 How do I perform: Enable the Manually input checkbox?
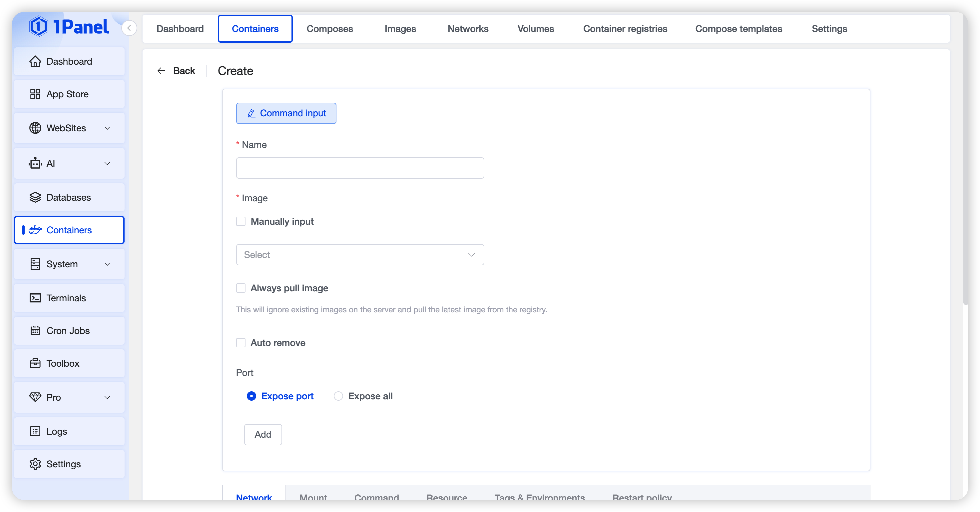click(241, 222)
